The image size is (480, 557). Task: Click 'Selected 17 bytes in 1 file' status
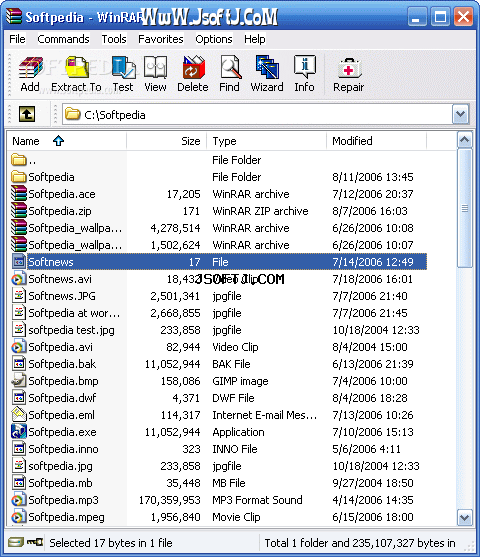[111, 543]
